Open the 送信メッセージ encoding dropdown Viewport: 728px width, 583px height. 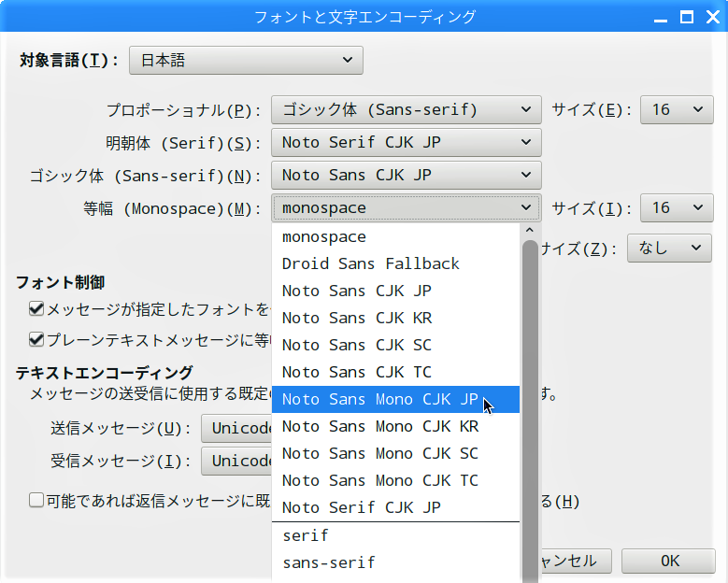pos(236,429)
